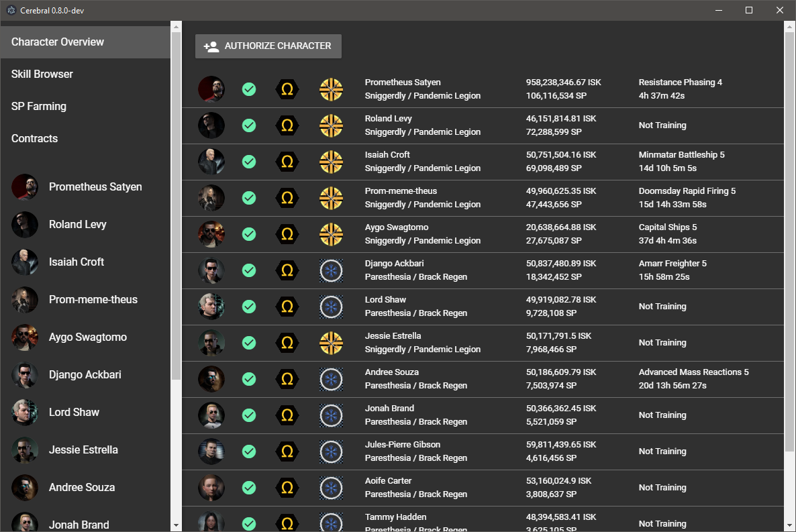Screen dimensions: 796x532
Task: Click green check status for Django Ackbari
Action: click(x=249, y=270)
